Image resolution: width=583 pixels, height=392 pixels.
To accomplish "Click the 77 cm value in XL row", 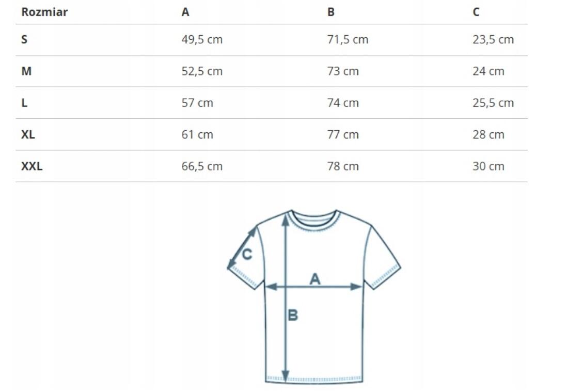I will (x=343, y=134).
